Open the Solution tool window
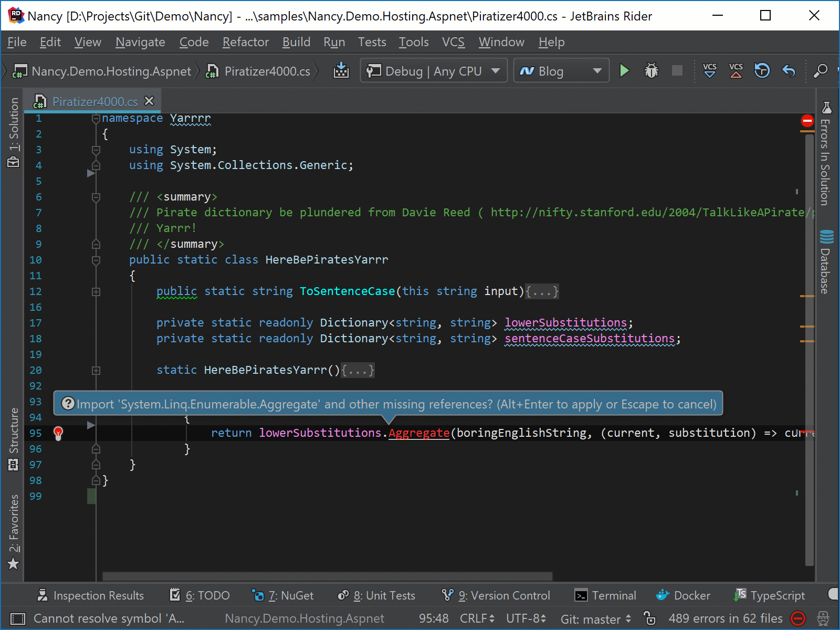This screenshot has width=840, height=630. 14,132
